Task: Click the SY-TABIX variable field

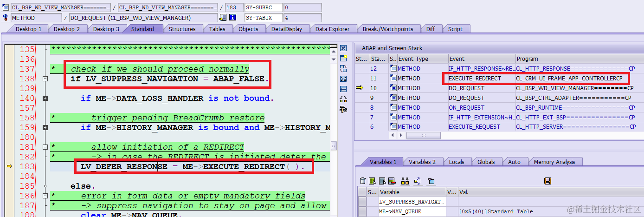Action: (x=264, y=18)
